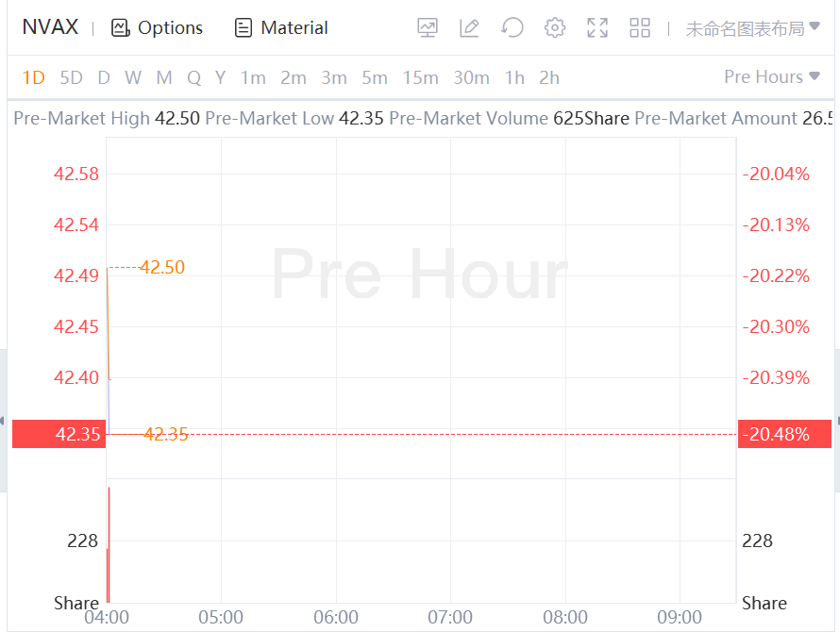This screenshot has width=840, height=632.
Task: Click the 42.35 current price label
Action: click(x=59, y=434)
